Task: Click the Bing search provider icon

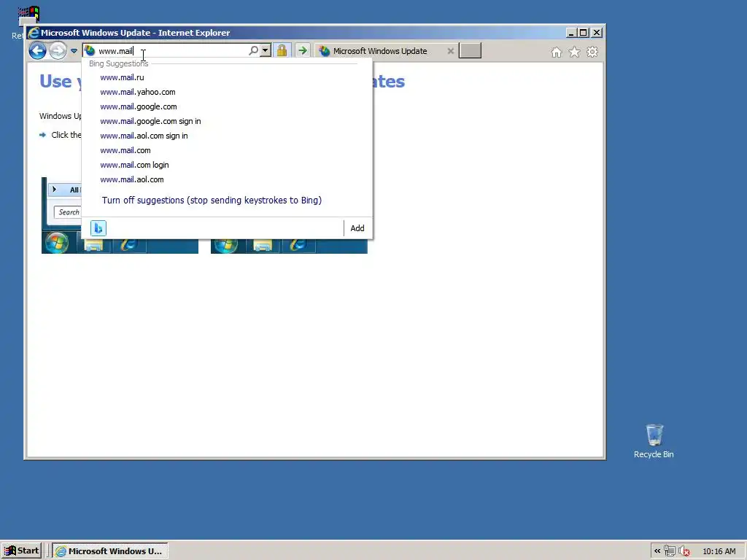Action: pyautogui.click(x=98, y=228)
